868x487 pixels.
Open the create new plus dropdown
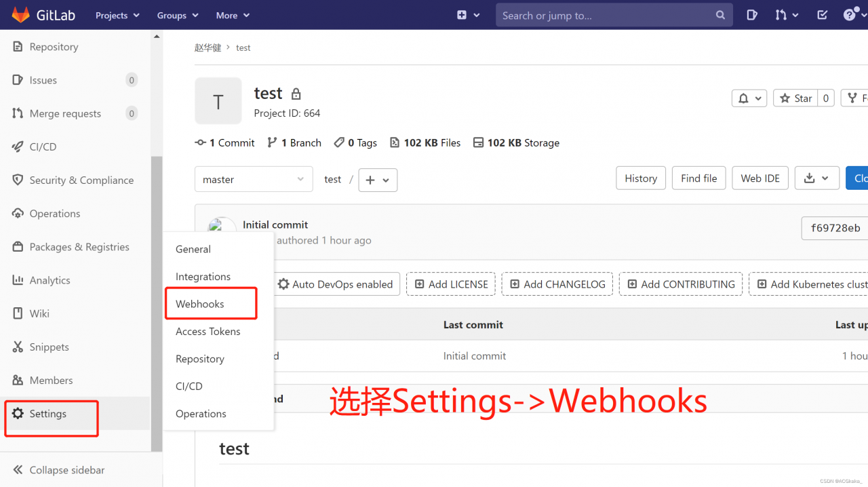pyautogui.click(x=468, y=15)
